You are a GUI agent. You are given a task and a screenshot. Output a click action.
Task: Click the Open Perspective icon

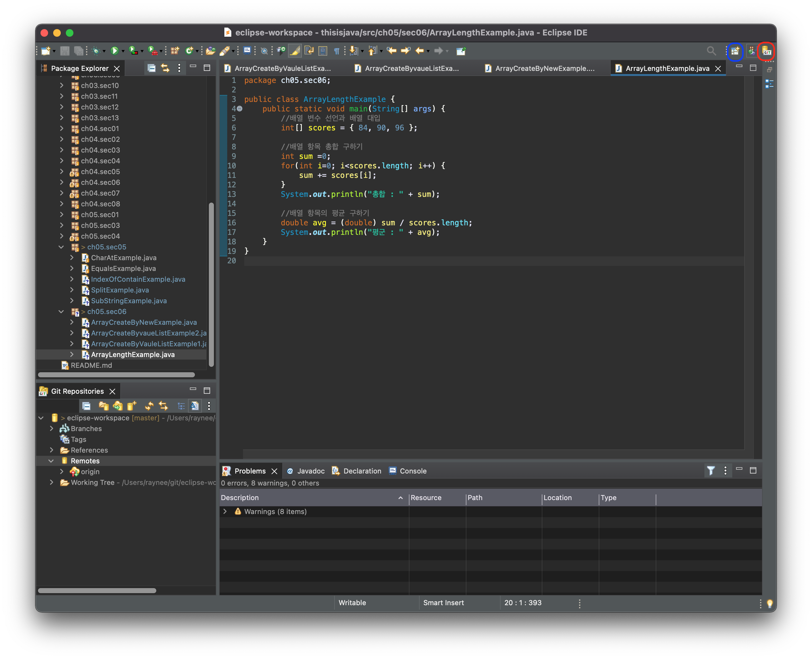(735, 51)
